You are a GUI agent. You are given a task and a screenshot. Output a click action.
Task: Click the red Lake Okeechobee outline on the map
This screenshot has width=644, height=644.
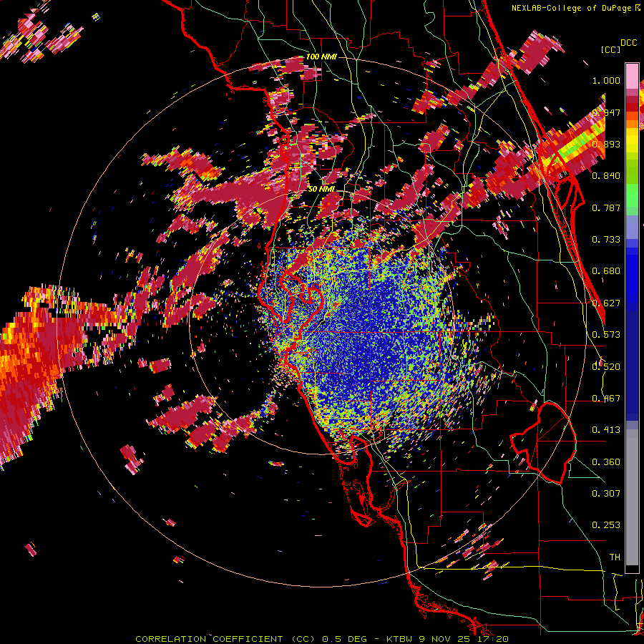pos(543,443)
